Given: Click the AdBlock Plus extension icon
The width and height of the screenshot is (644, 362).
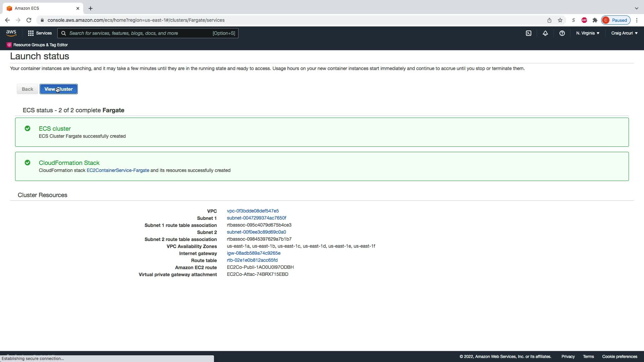Looking at the screenshot, I should tap(584, 20).
